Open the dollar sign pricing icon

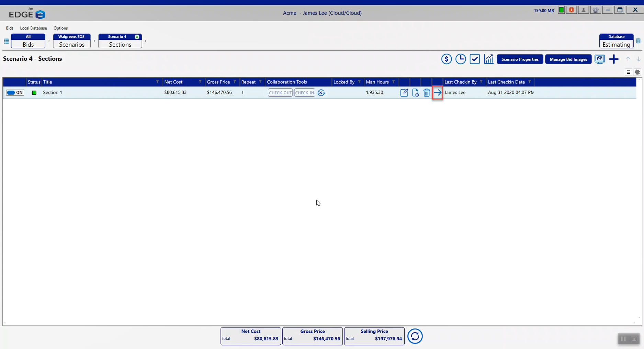point(446,59)
